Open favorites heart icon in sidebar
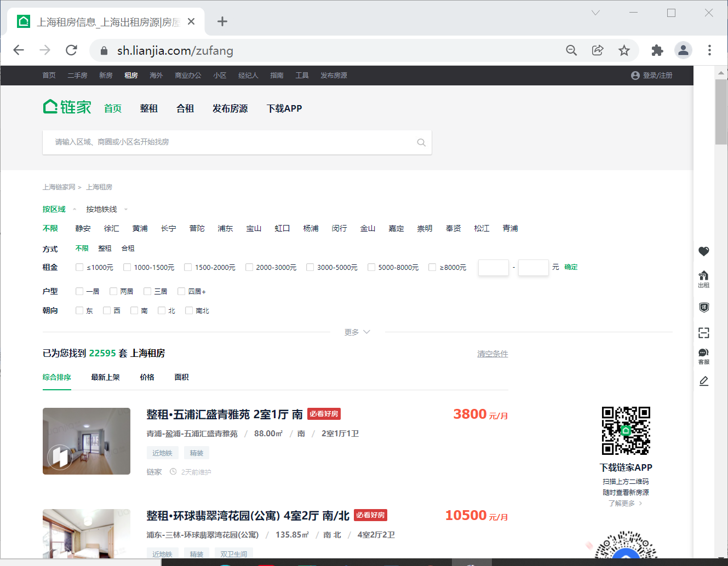This screenshot has width=728, height=566. coord(704,251)
